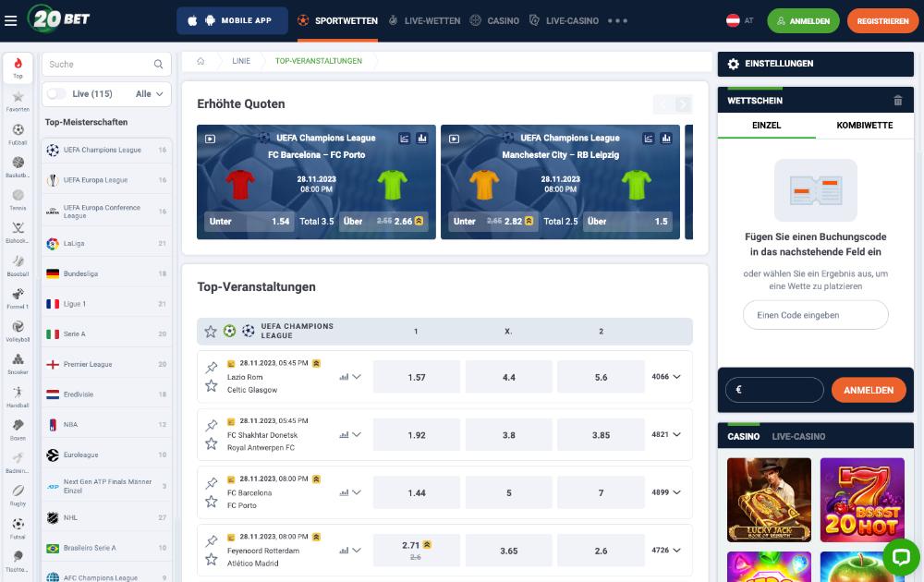The height and width of the screenshot is (582, 924).
Task: Open the Live-Wetten tab
Action: (x=424, y=20)
